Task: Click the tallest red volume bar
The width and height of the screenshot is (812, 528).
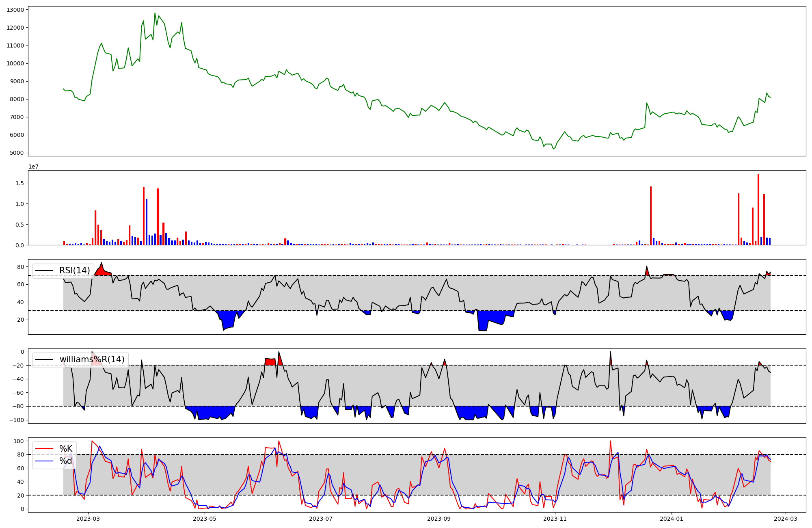Action: (x=758, y=209)
